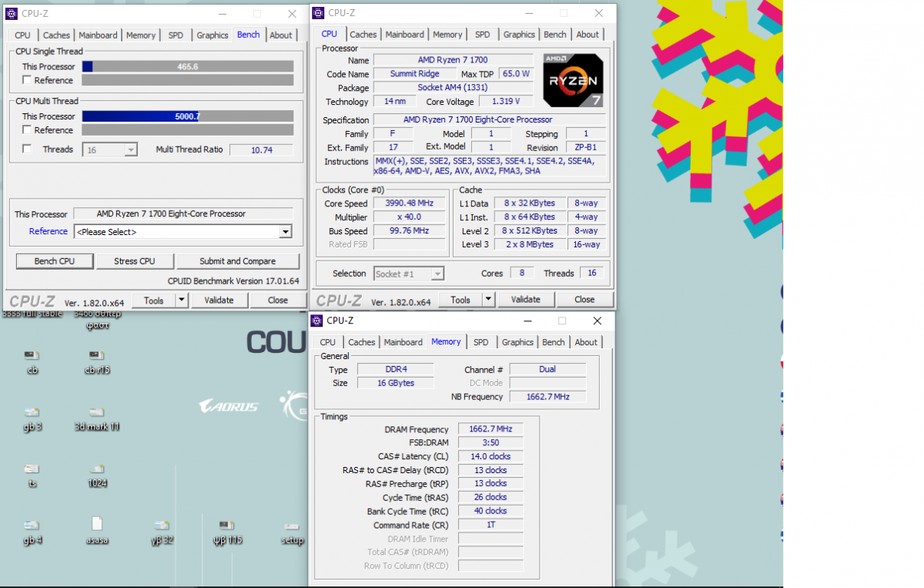Start the Stress CPU test
Image resolution: width=924 pixels, height=588 pixels.
coord(135,261)
